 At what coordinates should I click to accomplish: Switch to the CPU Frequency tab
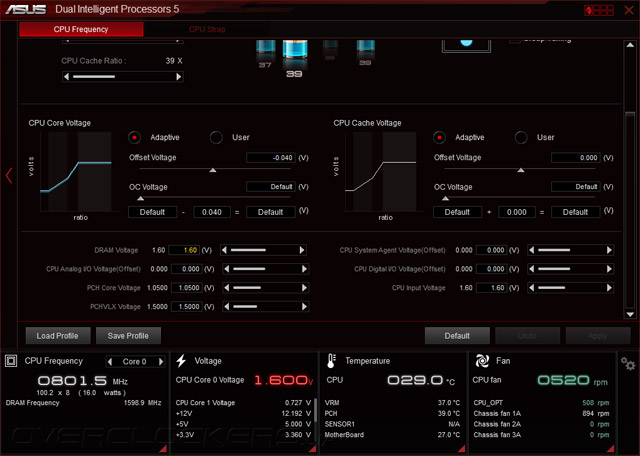(81, 29)
